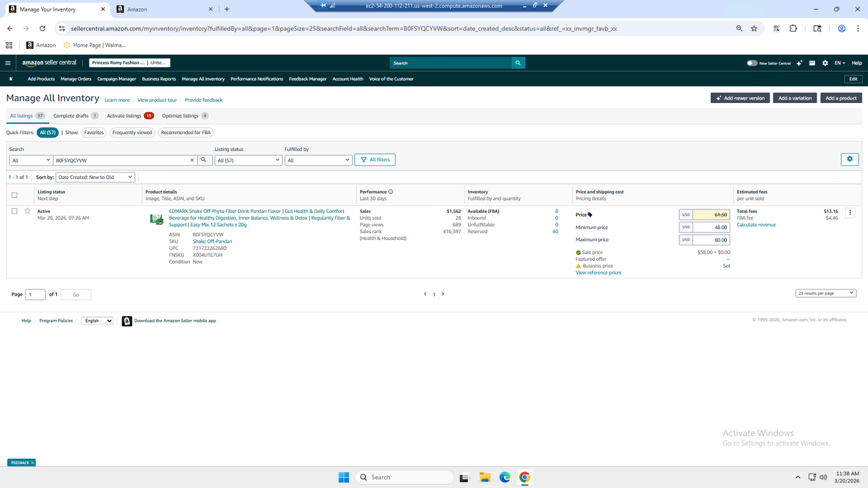Click Set next to Business price
868x488 pixels.
(x=726, y=266)
